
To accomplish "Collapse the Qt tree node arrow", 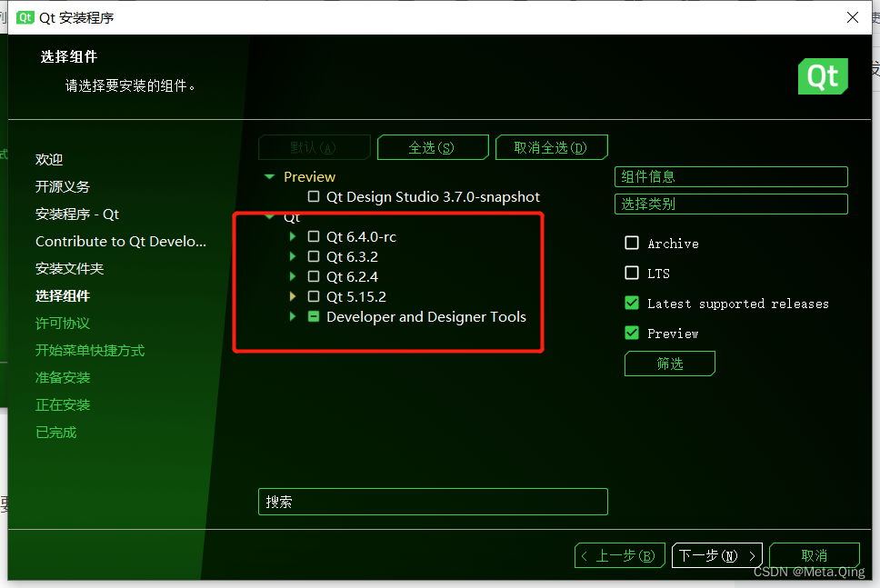I will tap(269, 216).
